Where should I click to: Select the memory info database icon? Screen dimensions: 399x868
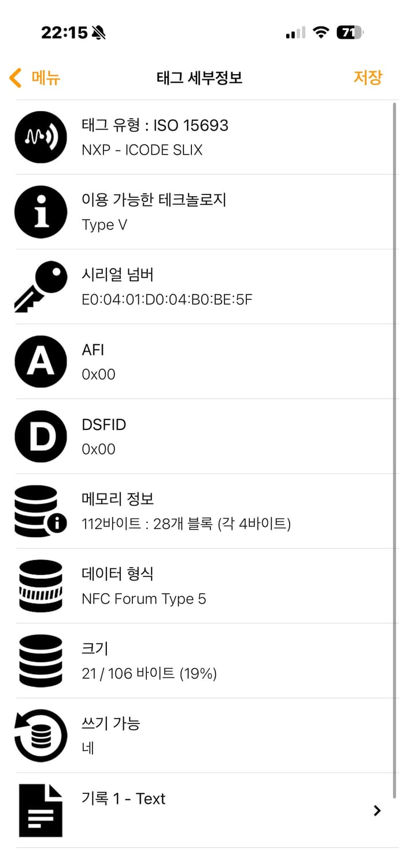tap(40, 510)
